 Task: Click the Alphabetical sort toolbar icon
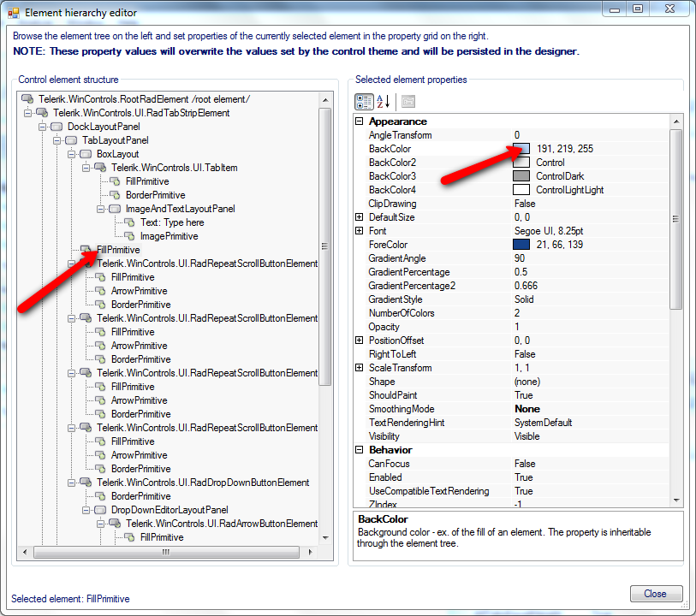pyautogui.click(x=383, y=102)
